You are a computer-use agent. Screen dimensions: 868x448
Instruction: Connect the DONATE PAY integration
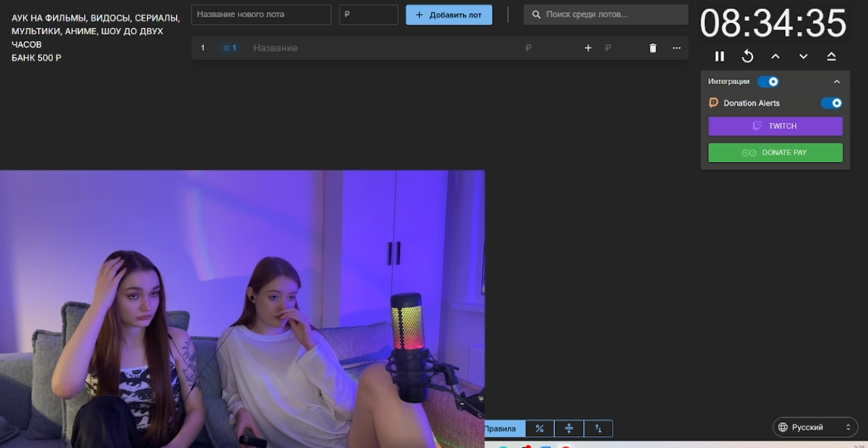click(x=775, y=153)
